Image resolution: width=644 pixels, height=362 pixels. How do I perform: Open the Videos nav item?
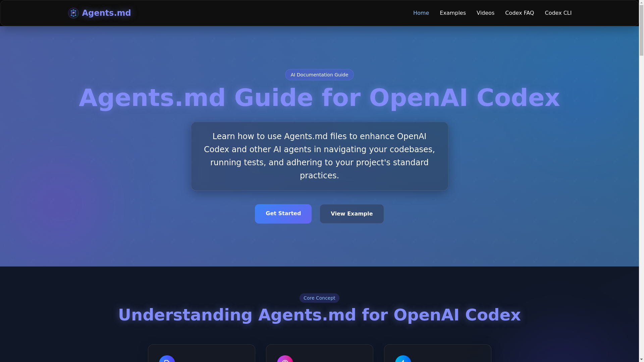pos(485,13)
